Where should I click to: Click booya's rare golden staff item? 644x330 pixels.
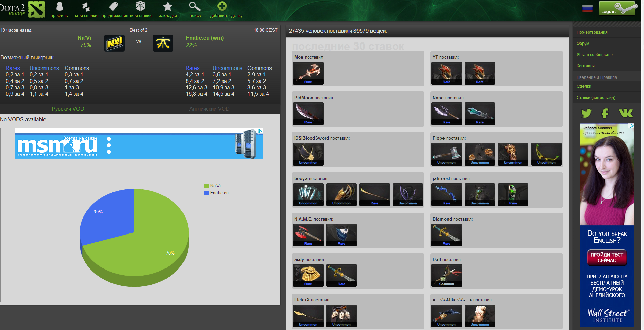[x=375, y=194]
